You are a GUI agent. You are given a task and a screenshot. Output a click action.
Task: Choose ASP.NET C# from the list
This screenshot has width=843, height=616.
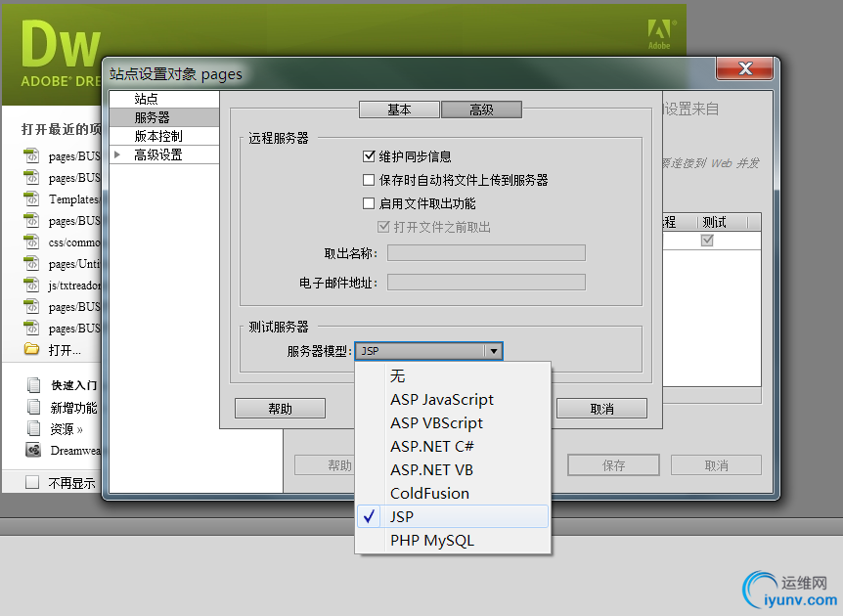pyautogui.click(x=453, y=446)
